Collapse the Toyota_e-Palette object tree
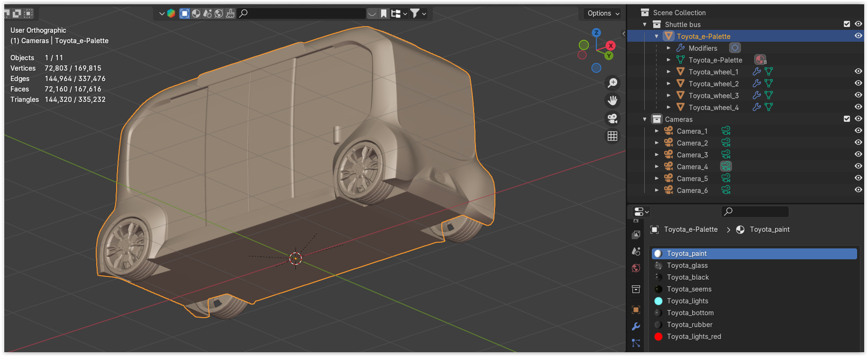 (x=657, y=37)
